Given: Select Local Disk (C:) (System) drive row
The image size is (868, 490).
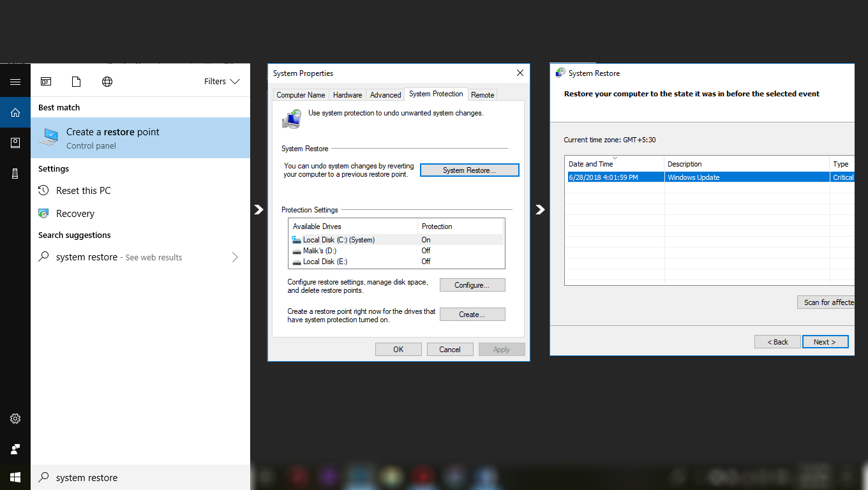Looking at the screenshot, I should click(x=396, y=240).
